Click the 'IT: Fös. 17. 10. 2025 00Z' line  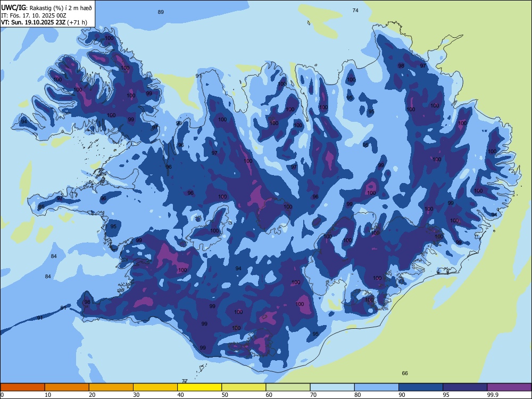[34, 15]
